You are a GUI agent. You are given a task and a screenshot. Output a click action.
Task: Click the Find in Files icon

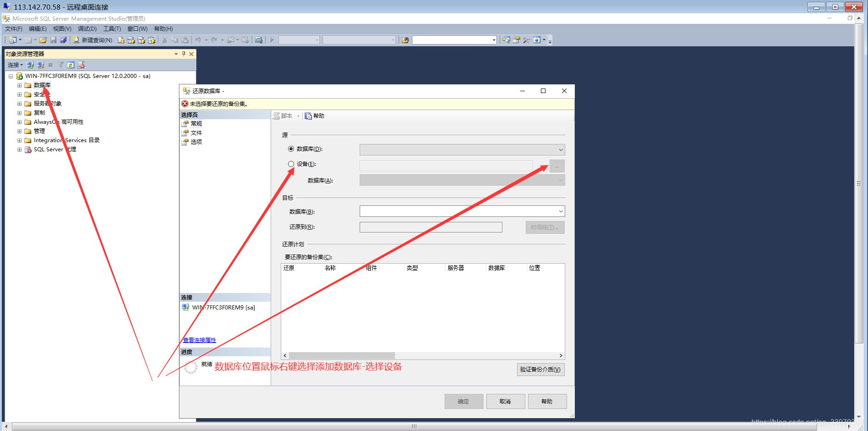(406, 40)
